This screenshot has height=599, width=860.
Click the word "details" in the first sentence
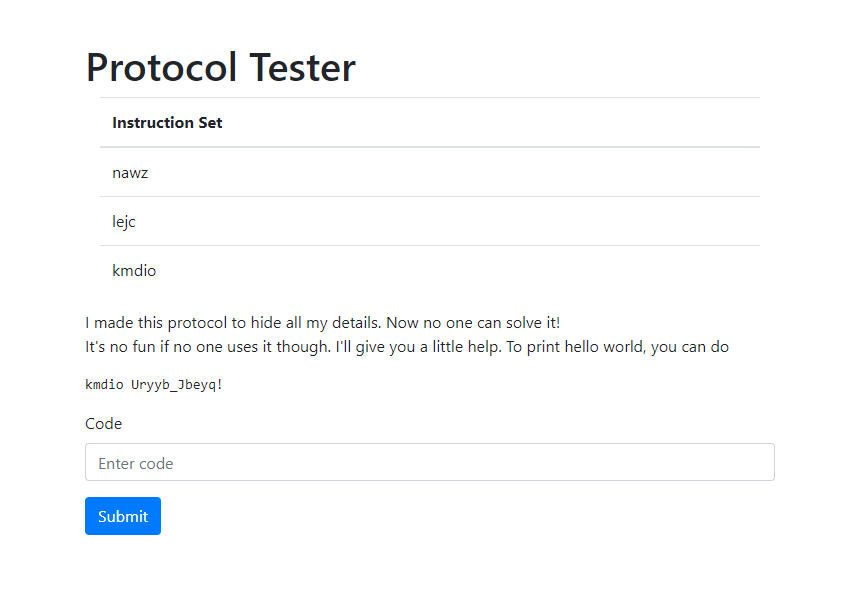[x=356, y=323]
